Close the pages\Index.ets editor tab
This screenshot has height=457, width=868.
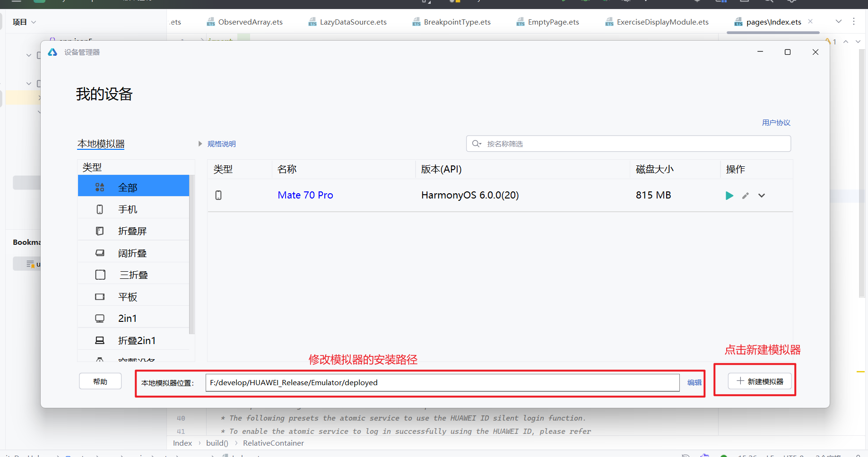810,21
